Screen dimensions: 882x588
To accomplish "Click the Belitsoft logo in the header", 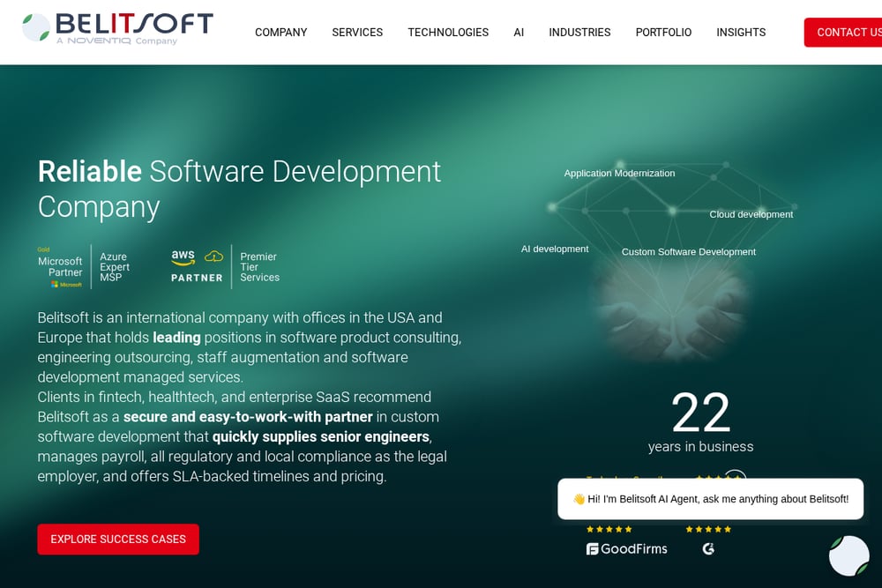I will pos(117,28).
